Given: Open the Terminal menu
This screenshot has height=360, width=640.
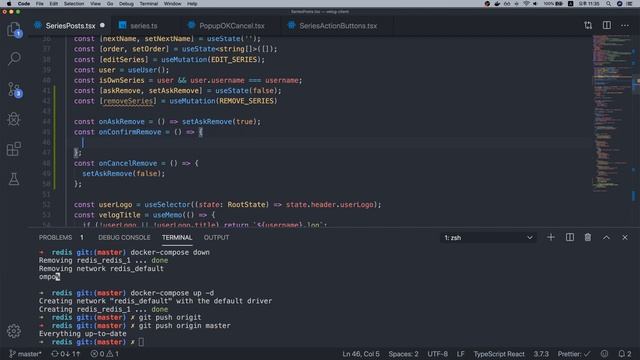Looking at the screenshot, I should click(x=149, y=4).
